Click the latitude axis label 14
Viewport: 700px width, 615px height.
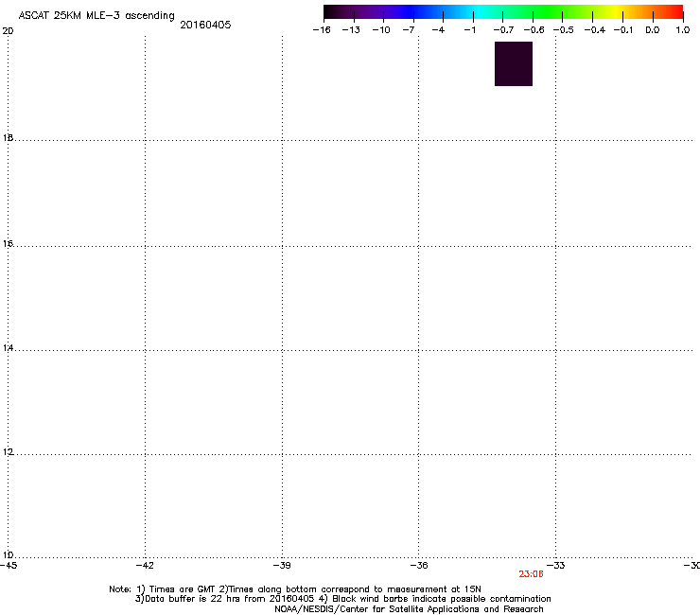(8, 348)
